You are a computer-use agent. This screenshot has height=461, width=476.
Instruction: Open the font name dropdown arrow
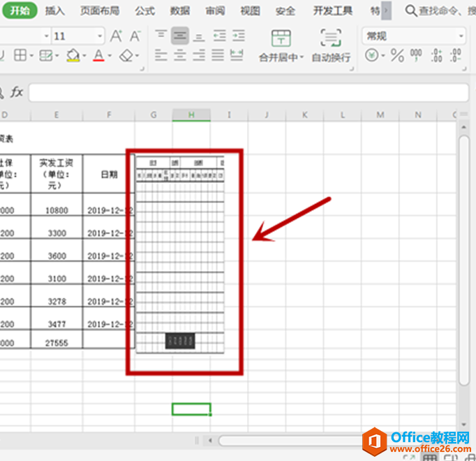tap(47, 36)
